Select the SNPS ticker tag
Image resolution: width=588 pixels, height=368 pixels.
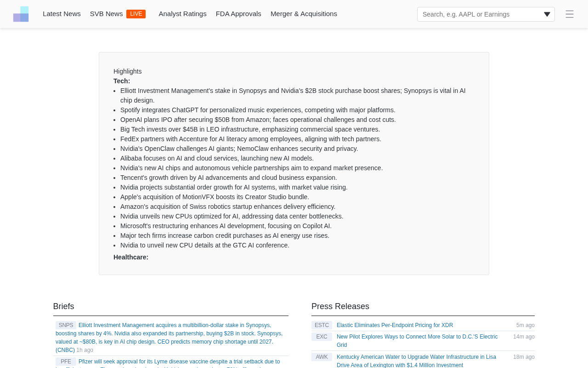click(x=66, y=325)
